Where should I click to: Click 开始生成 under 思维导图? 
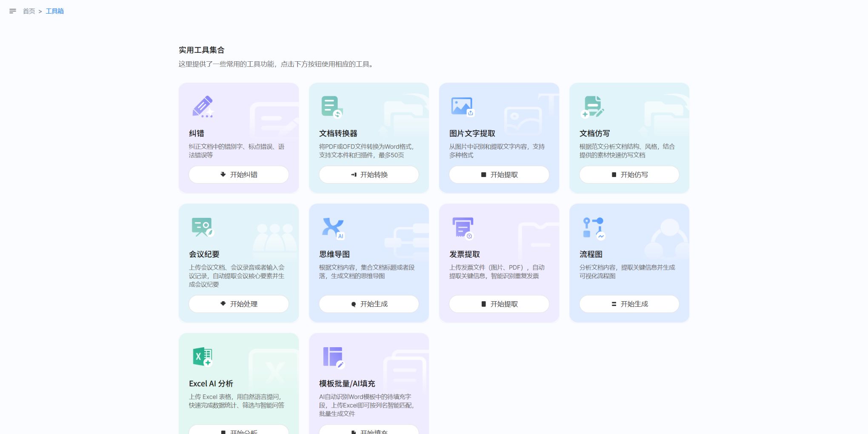click(369, 304)
